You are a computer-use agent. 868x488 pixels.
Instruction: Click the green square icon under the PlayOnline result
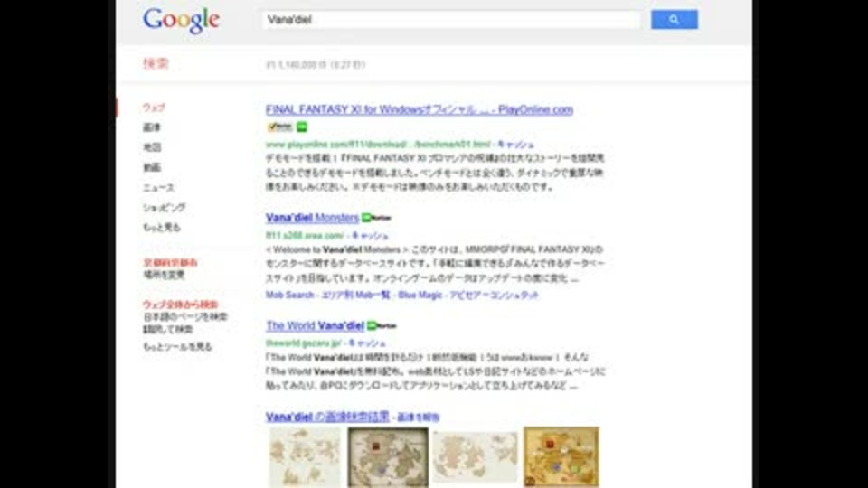pyautogui.click(x=302, y=127)
